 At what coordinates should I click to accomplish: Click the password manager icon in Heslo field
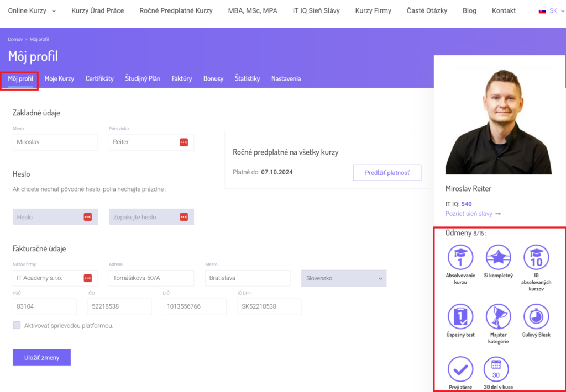click(87, 217)
